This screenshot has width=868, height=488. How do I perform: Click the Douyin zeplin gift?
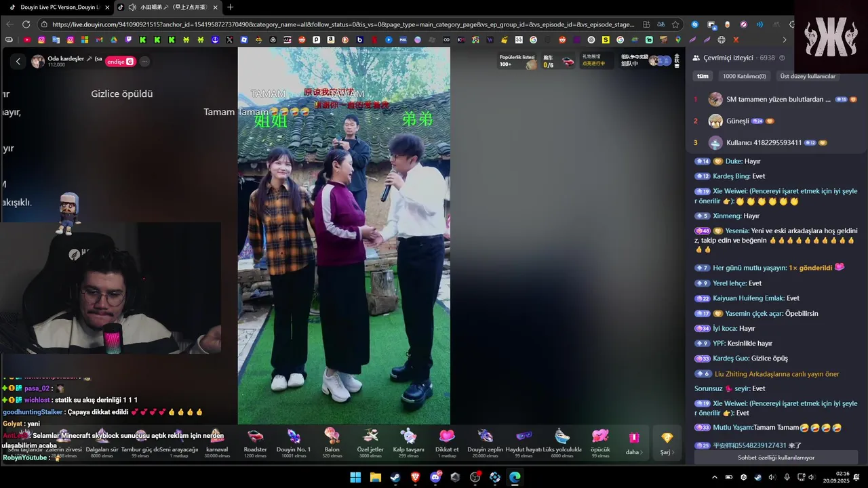pyautogui.click(x=486, y=436)
